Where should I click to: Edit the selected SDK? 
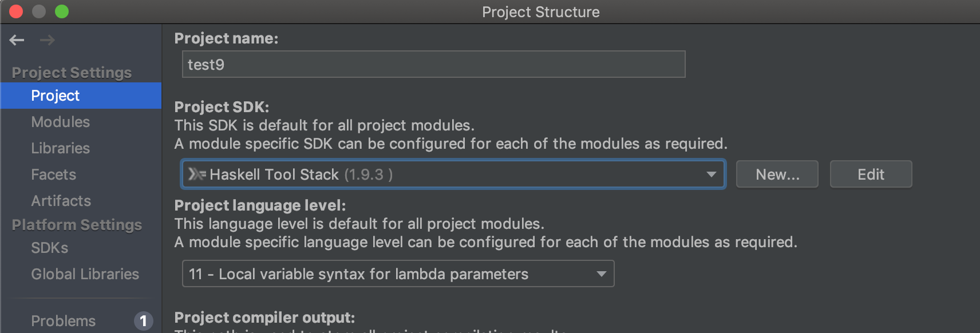pyautogui.click(x=871, y=174)
